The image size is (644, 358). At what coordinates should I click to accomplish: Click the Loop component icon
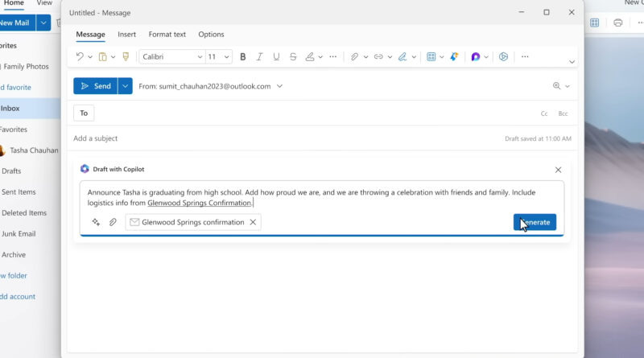pyautogui.click(x=475, y=56)
